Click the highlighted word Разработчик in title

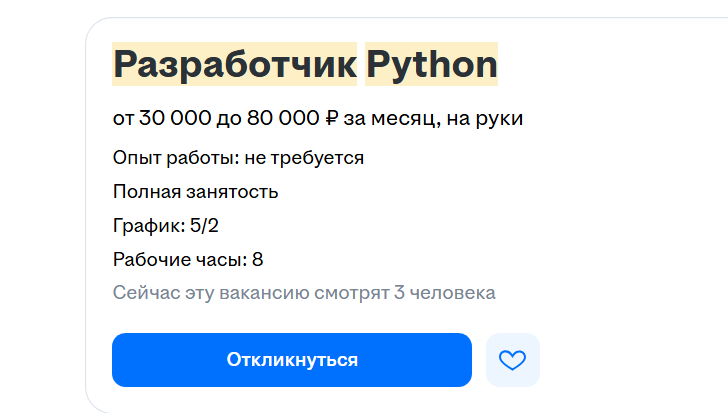[x=234, y=64]
